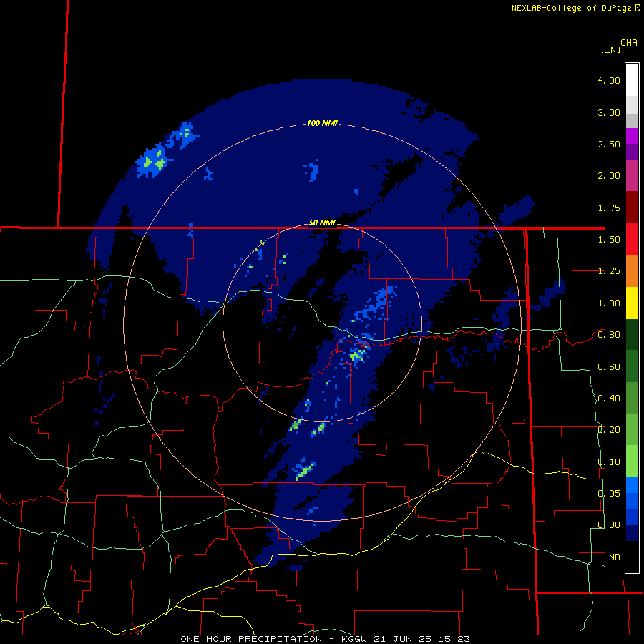Pick the dark red swatch at the 1.75 level
Image resolution: width=644 pixels, height=644 pixels.
pos(632,208)
